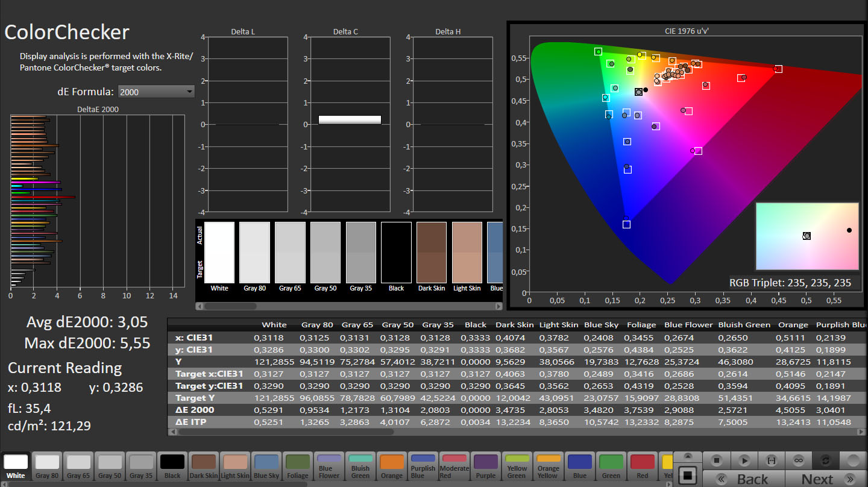Go to the Next workflow page
The height and width of the screenshot is (487, 868).
tap(825, 479)
